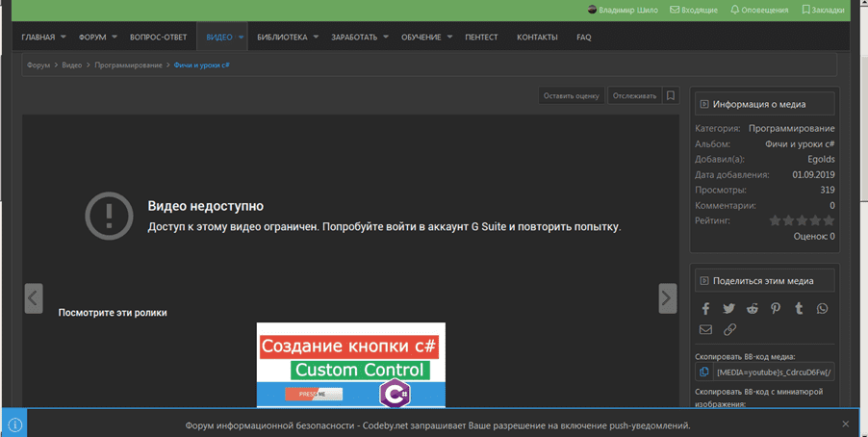The width and height of the screenshot is (868, 437).
Task: Open the Программирование breadcrumb link
Action: (x=128, y=64)
